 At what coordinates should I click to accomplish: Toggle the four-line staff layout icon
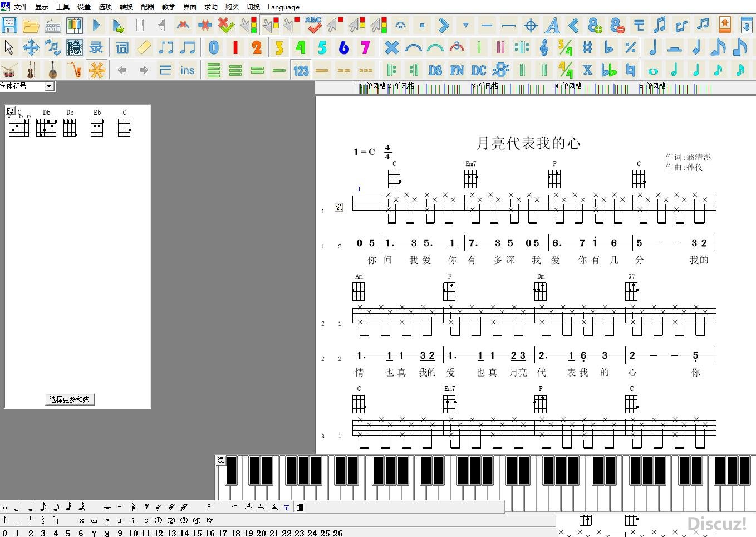tap(214, 70)
